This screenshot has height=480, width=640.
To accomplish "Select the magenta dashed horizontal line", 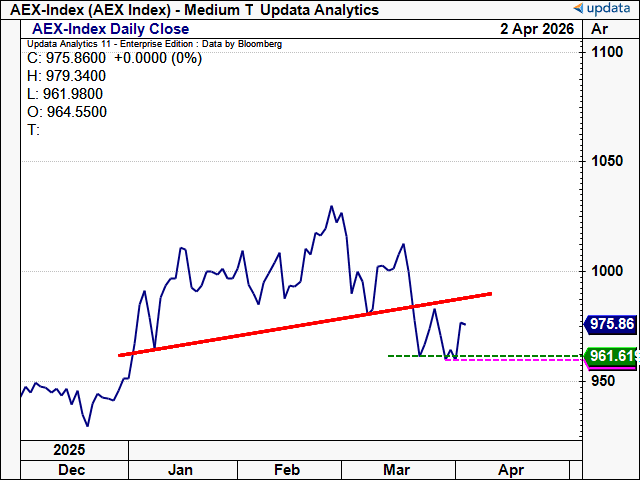I will [520, 360].
